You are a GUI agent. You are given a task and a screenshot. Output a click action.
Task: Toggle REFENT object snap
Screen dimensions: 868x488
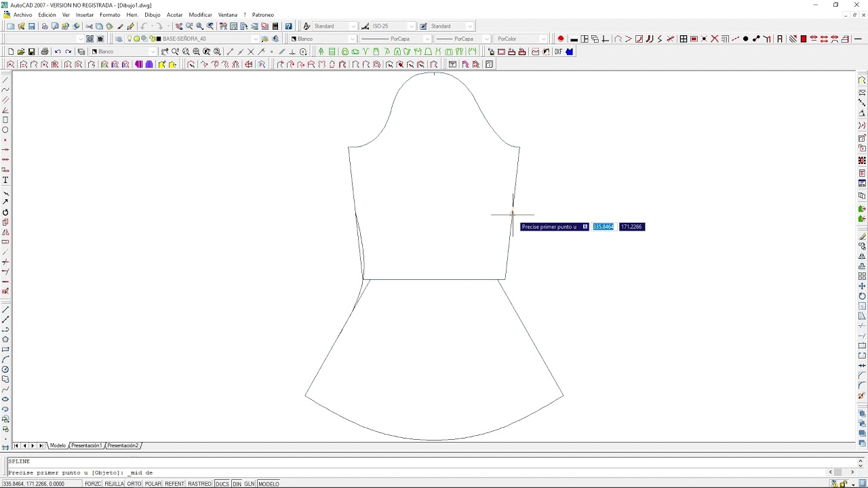(x=174, y=484)
